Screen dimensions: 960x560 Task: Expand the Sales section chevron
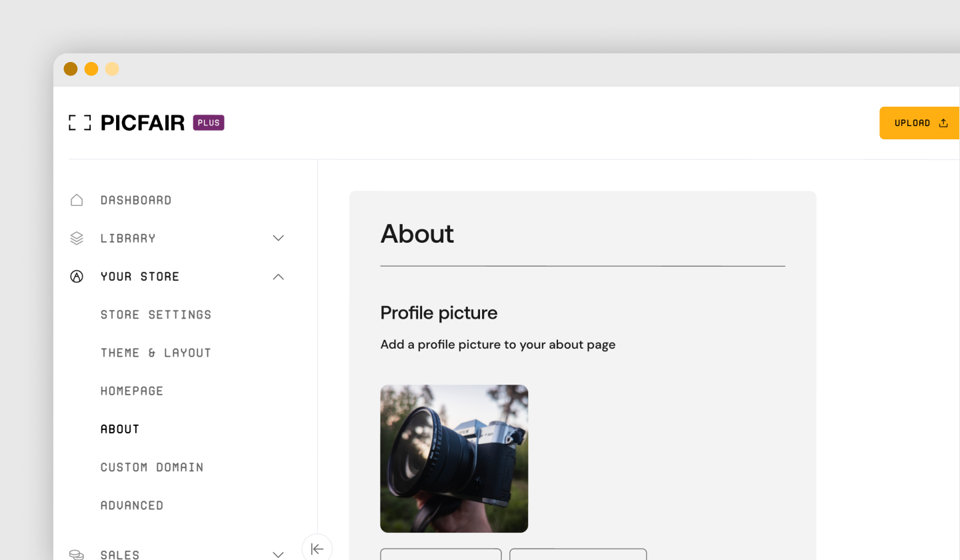click(x=279, y=555)
